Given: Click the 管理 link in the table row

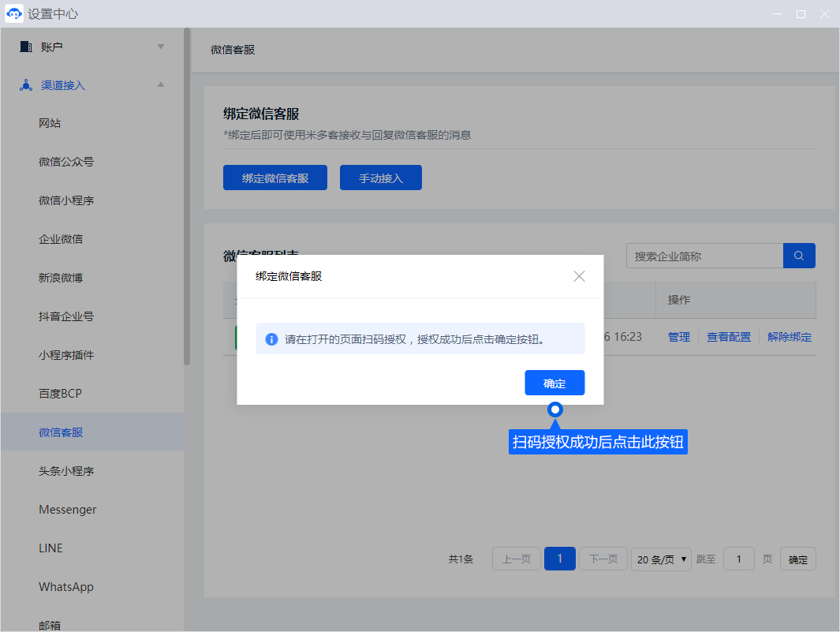Looking at the screenshot, I should click(x=678, y=337).
